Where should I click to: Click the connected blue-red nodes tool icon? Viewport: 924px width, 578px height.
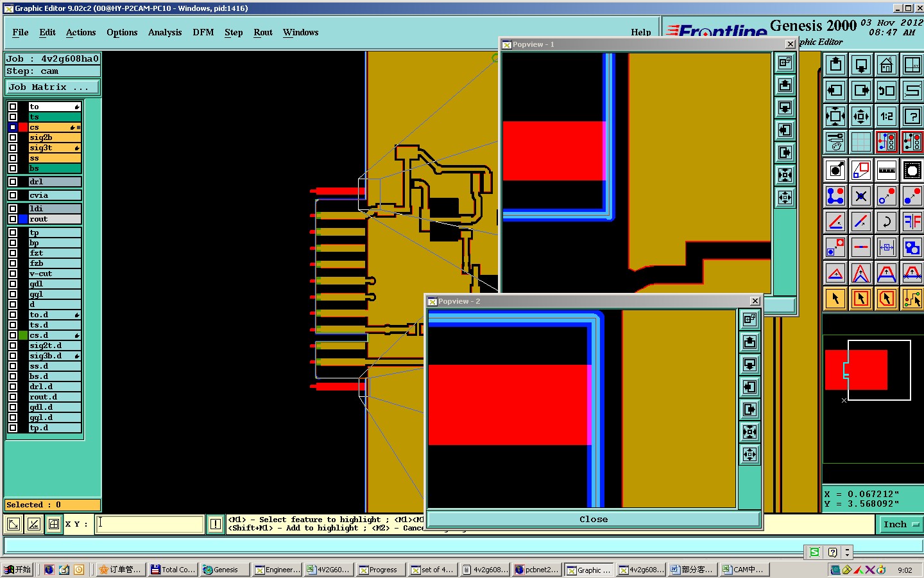pos(835,196)
